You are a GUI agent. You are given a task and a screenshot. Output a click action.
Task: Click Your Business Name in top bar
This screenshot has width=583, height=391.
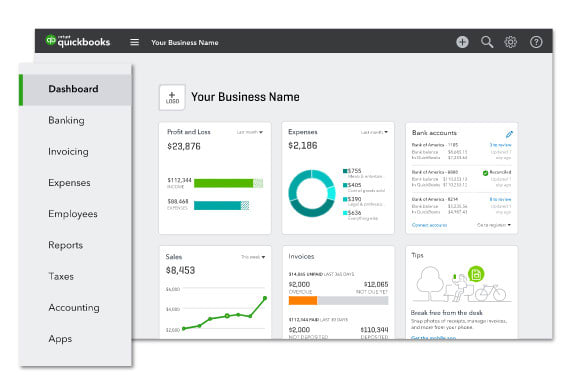point(185,43)
